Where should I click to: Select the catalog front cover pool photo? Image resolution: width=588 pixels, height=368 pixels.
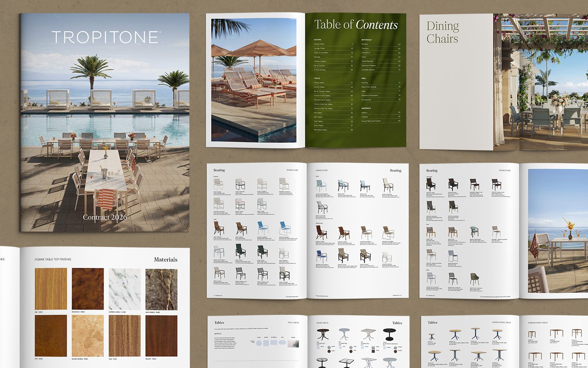[x=105, y=122]
